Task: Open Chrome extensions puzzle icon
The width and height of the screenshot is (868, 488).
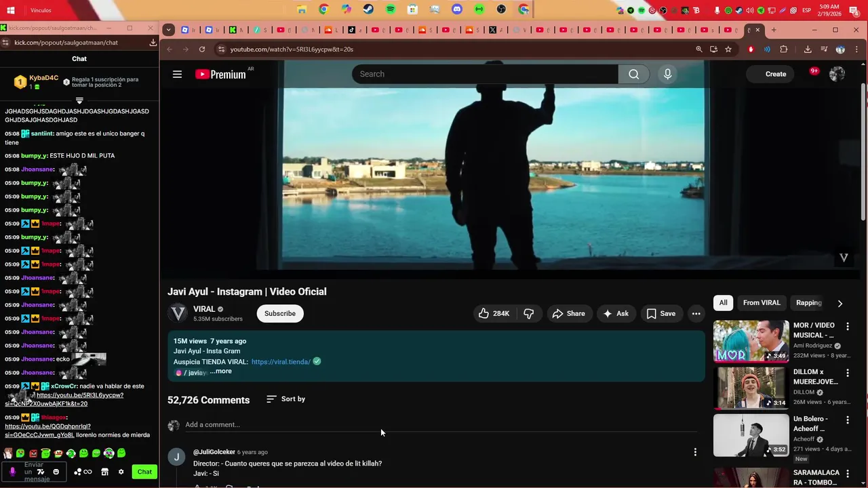Action: (784, 49)
